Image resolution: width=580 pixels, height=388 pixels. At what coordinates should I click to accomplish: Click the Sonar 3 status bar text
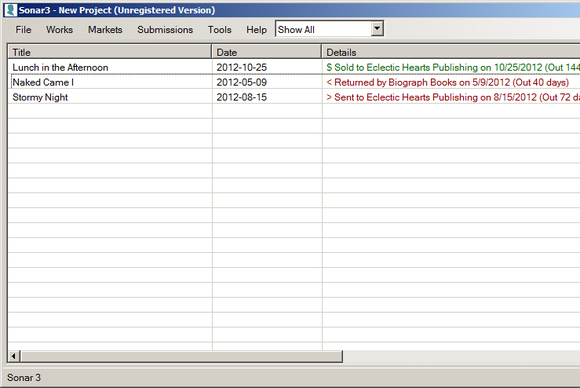click(x=24, y=378)
